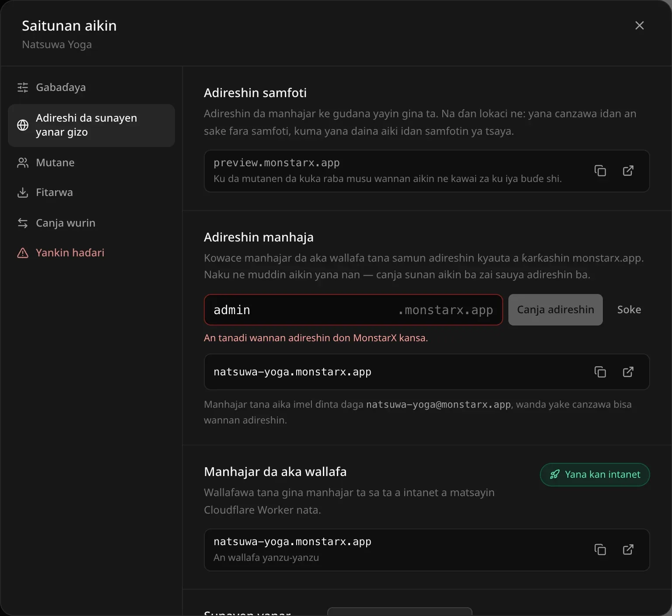
Task: Open the Gabadaya settings section
Action: click(91, 87)
